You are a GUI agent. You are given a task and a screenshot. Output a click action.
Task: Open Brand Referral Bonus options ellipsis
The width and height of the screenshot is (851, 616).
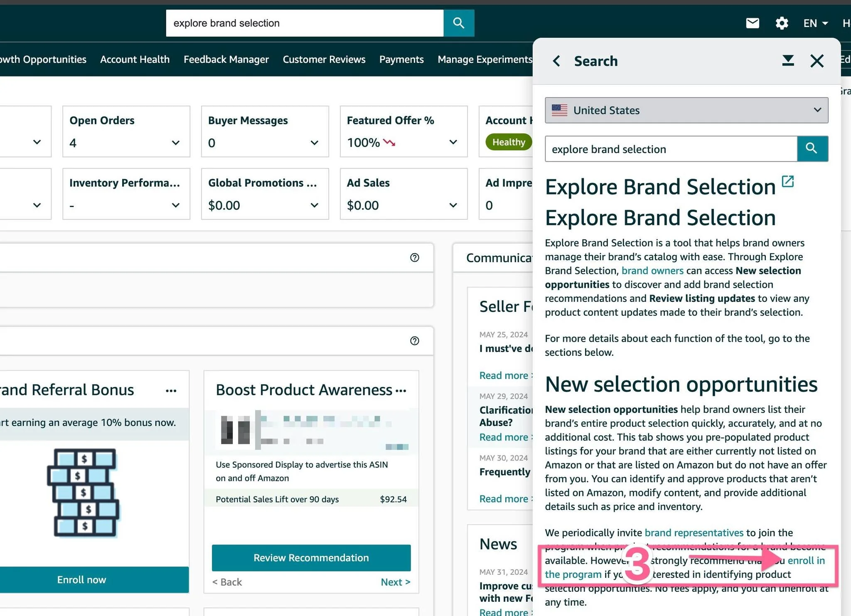point(171,391)
